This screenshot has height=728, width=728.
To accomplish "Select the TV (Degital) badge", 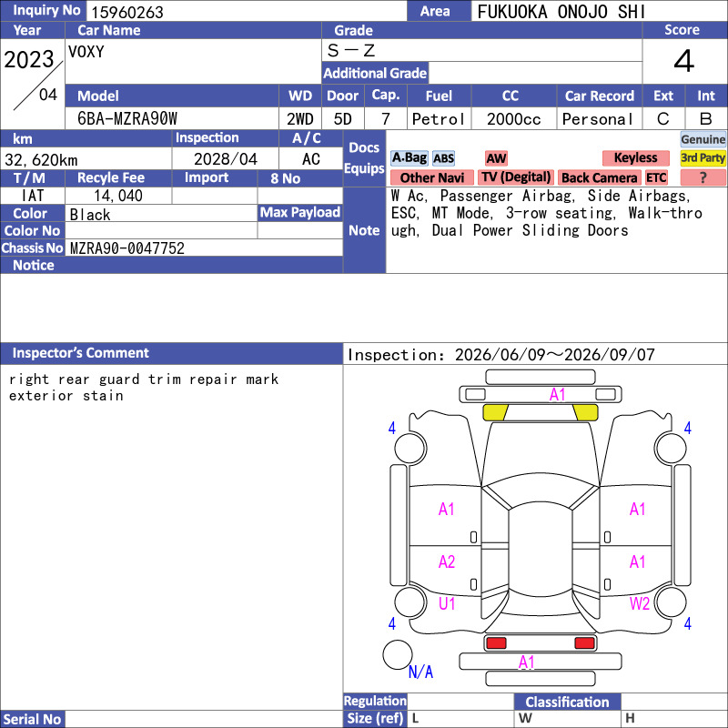I will pyautogui.click(x=516, y=177).
